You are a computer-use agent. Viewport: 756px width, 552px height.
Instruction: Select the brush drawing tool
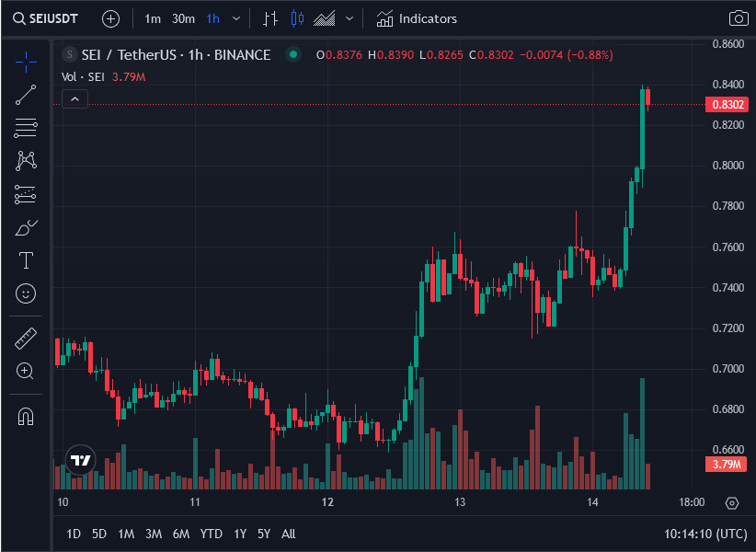[26, 228]
